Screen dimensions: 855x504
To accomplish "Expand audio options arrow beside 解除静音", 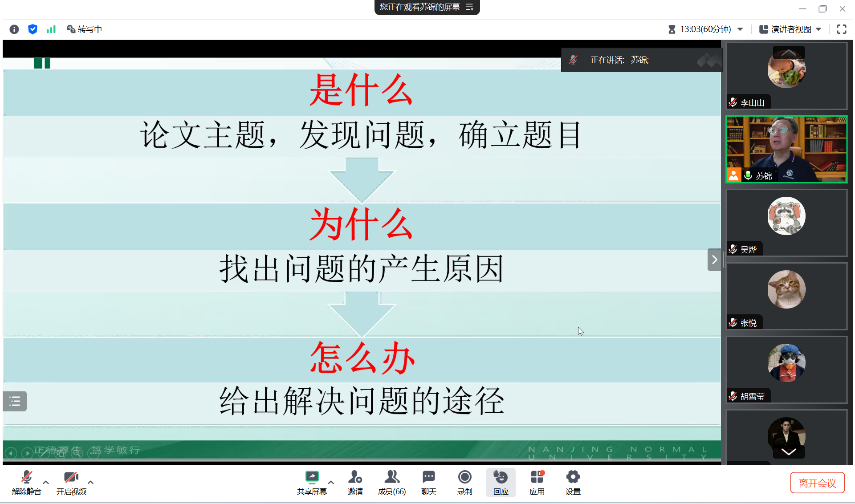I will point(46,482).
